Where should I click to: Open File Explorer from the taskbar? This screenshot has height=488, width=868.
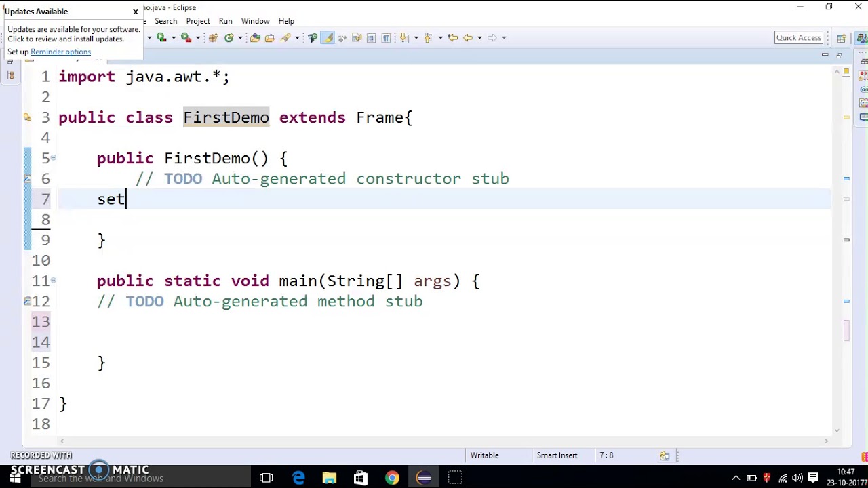pyautogui.click(x=330, y=479)
